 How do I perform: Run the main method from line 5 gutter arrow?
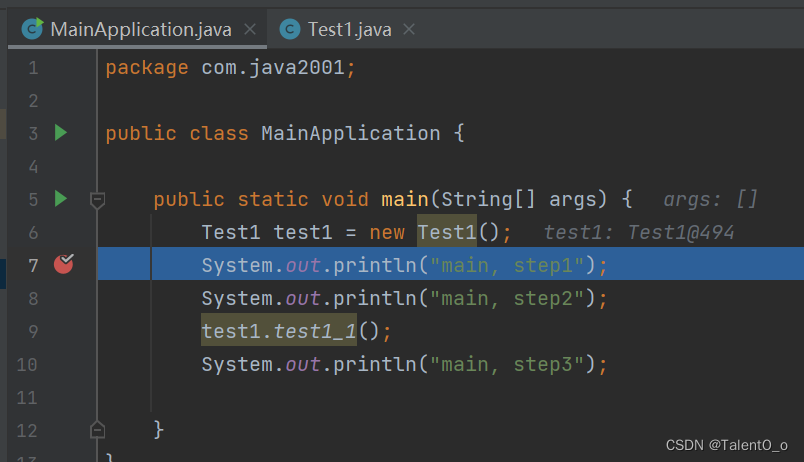[61, 198]
